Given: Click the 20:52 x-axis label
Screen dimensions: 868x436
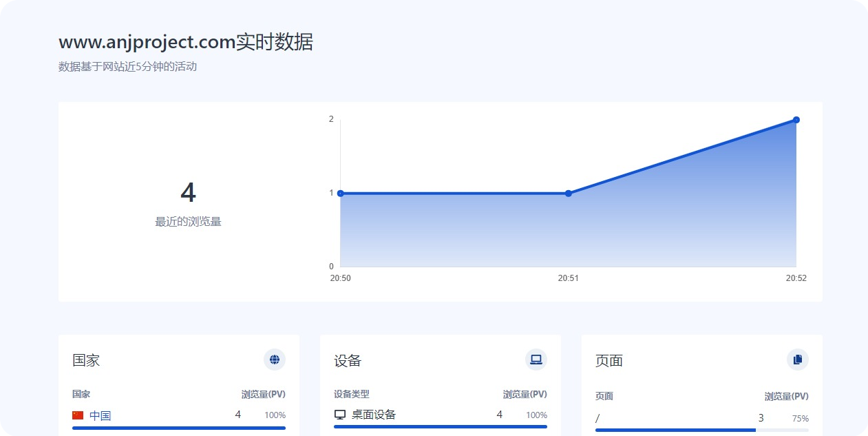Looking at the screenshot, I should tap(796, 278).
